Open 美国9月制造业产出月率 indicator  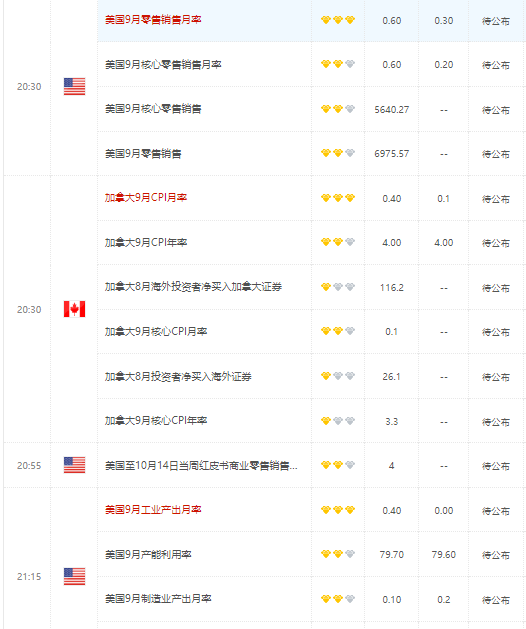(x=158, y=599)
